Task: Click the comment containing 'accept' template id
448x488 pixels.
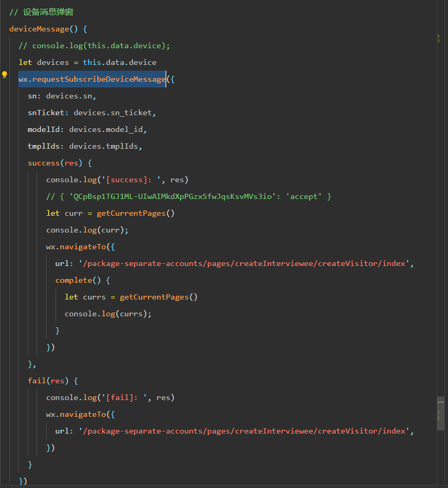Action: [x=188, y=197]
